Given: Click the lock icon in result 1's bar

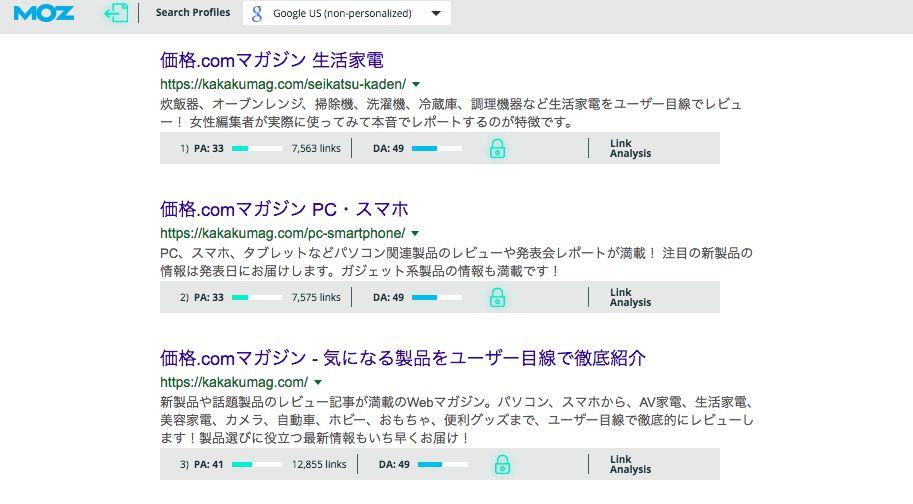Looking at the screenshot, I should (497, 148).
